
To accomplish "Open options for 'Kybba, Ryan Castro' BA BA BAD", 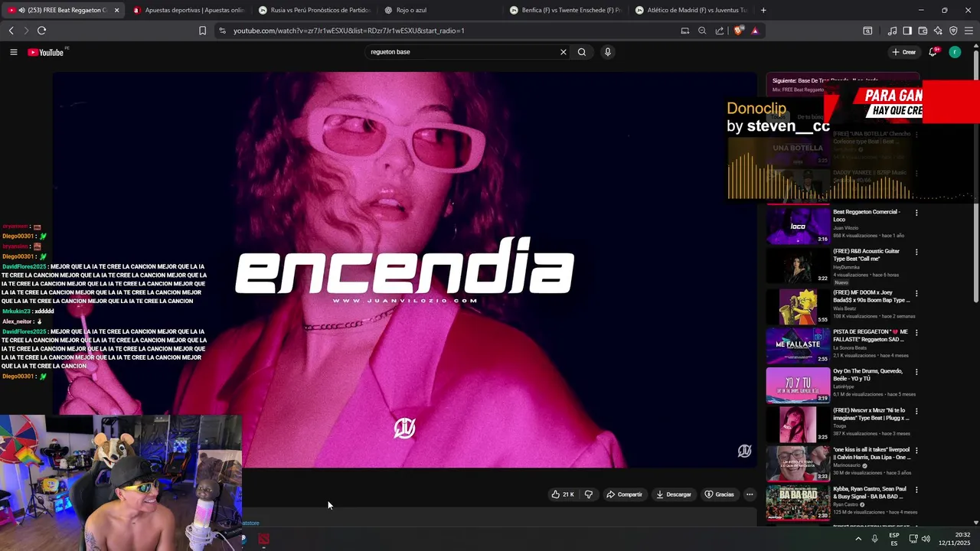I will (x=916, y=490).
